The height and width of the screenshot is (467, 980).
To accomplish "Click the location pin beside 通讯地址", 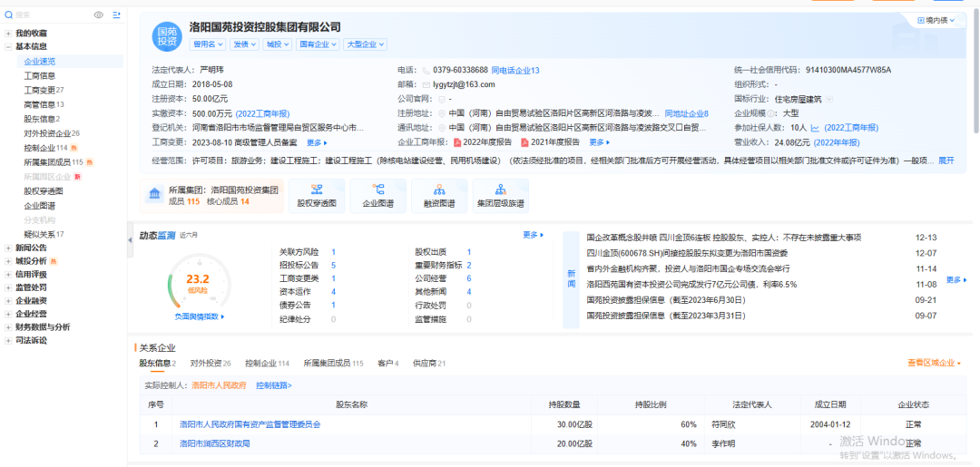I will [x=442, y=128].
